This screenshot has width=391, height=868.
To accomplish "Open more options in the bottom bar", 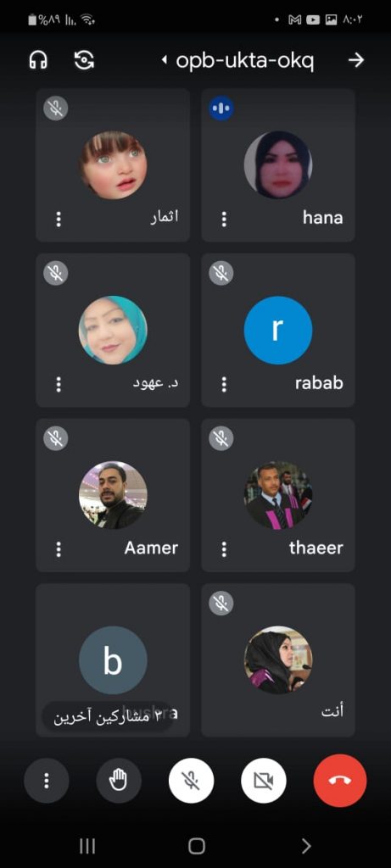I will click(x=47, y=781).
